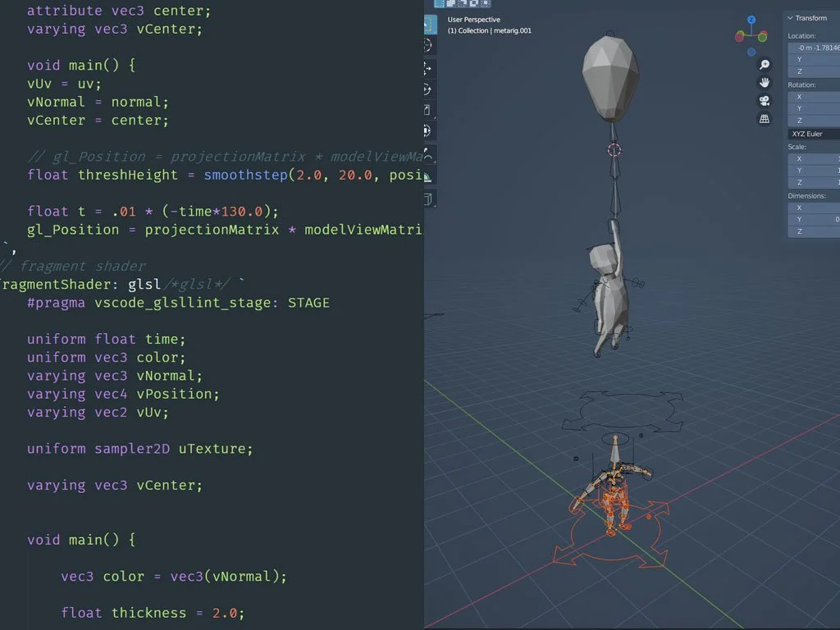Click the 'Dimensions:' label
Screen dimensions: 840x630
(806, 196)
